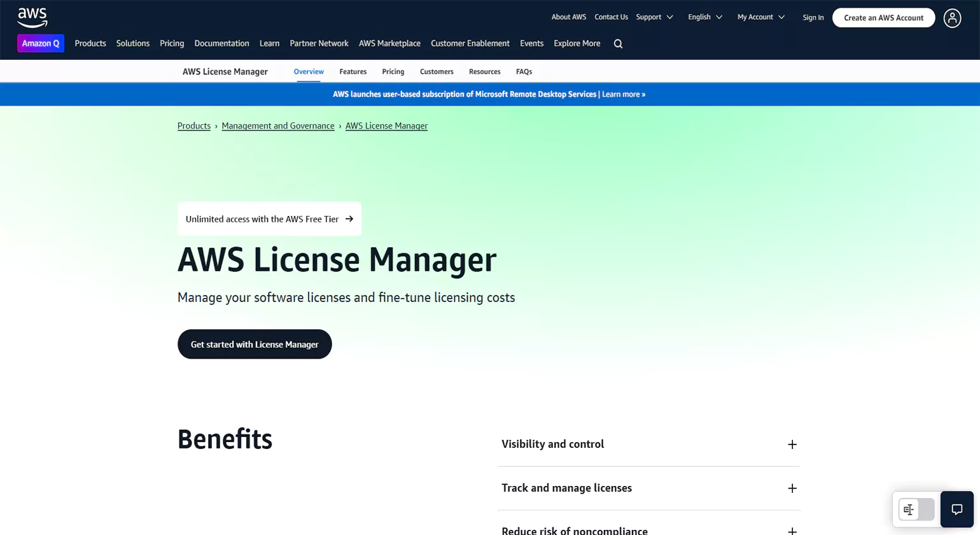Click the Create an AWS Account button
This screenshot has width=980, height=535.
[883, 18]
